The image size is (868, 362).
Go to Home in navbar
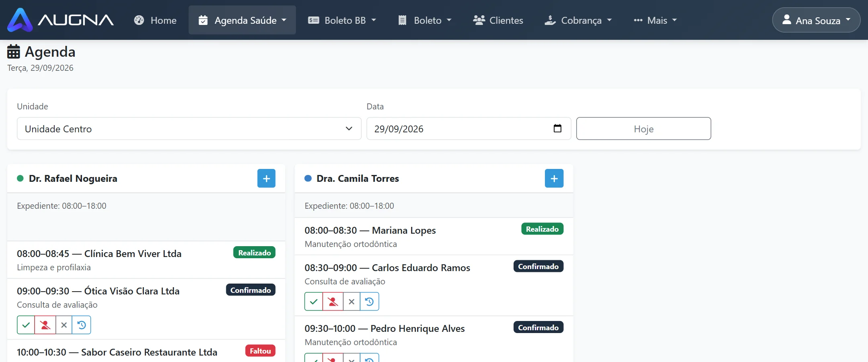(x=155, y=20)
